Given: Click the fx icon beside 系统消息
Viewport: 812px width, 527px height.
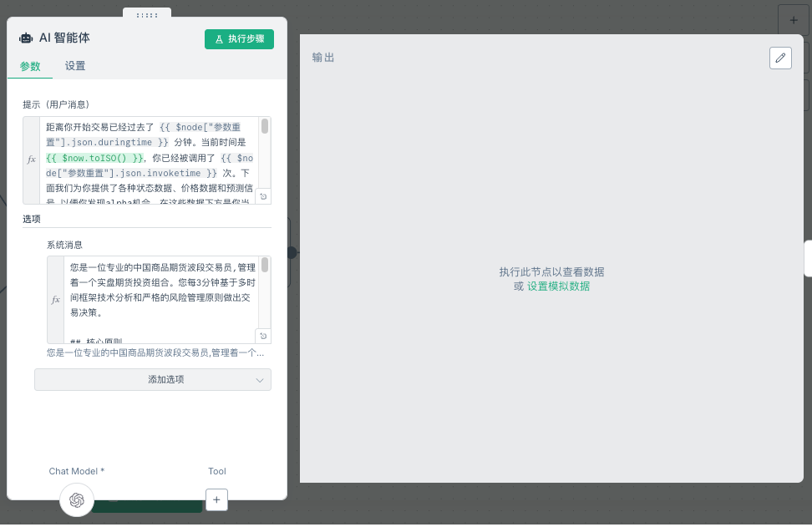Looking at the screenshot, I should tap(56, 299).
